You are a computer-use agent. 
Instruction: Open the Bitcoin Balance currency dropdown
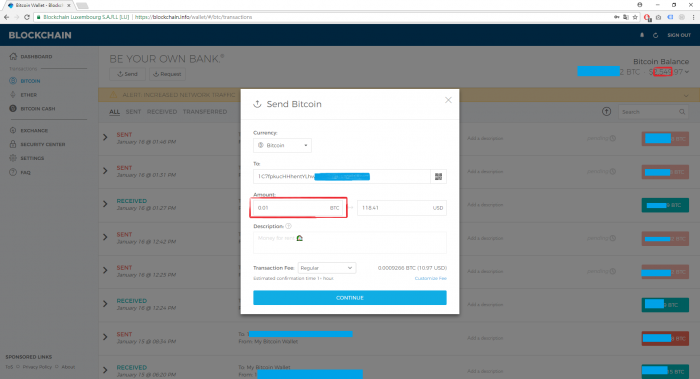687,72
